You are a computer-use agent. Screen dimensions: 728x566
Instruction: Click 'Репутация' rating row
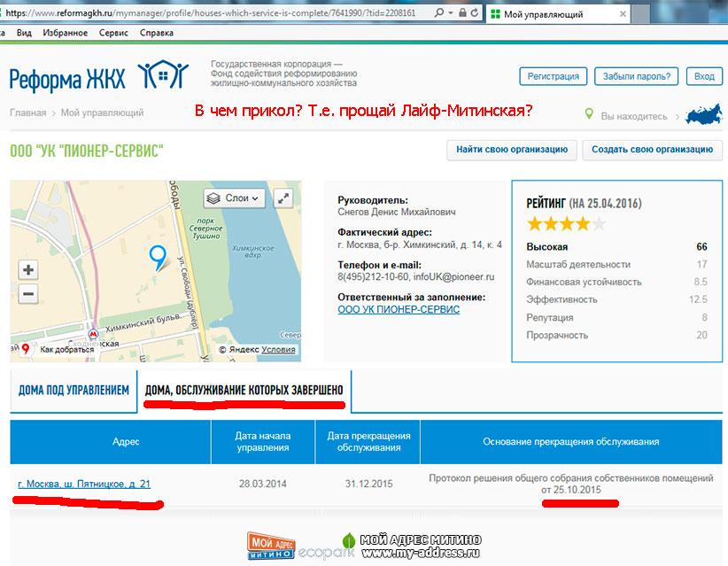[x=616, y=318]
